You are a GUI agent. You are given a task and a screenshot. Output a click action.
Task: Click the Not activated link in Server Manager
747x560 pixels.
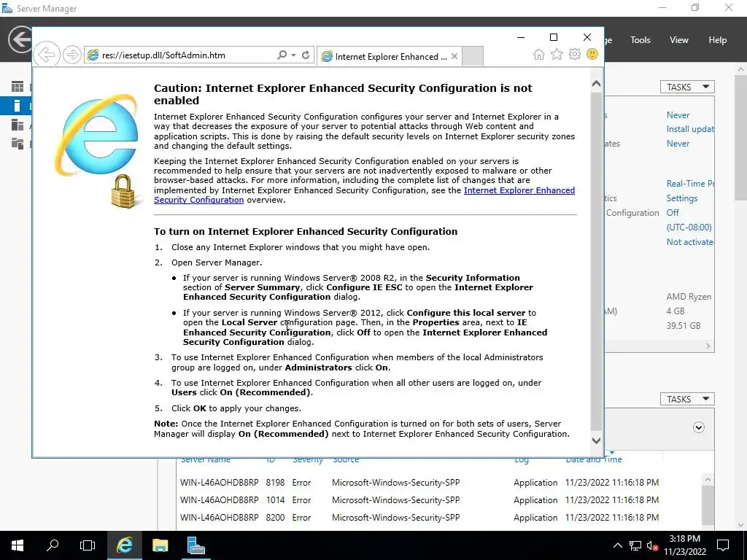pyautogui.click(x=690, y=242)
